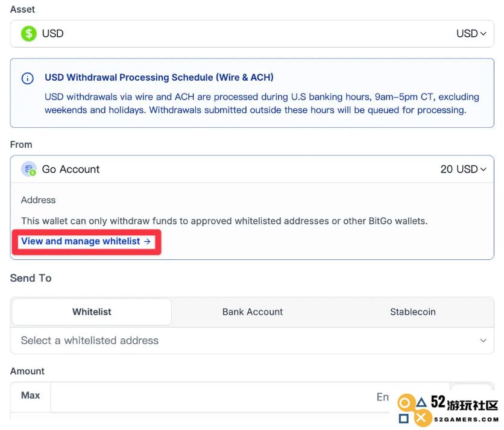
Task: Select the USD asset selector field
Action: tap(252, 34)
